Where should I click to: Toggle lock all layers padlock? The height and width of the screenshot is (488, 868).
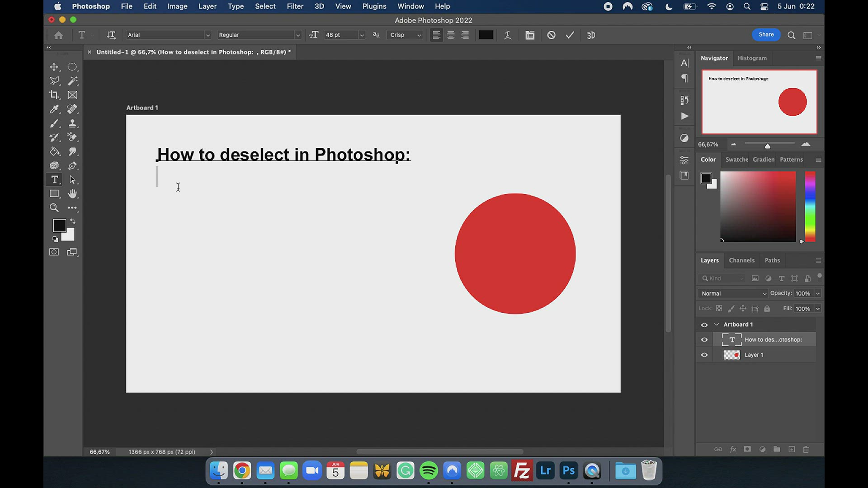coord(767,309)
